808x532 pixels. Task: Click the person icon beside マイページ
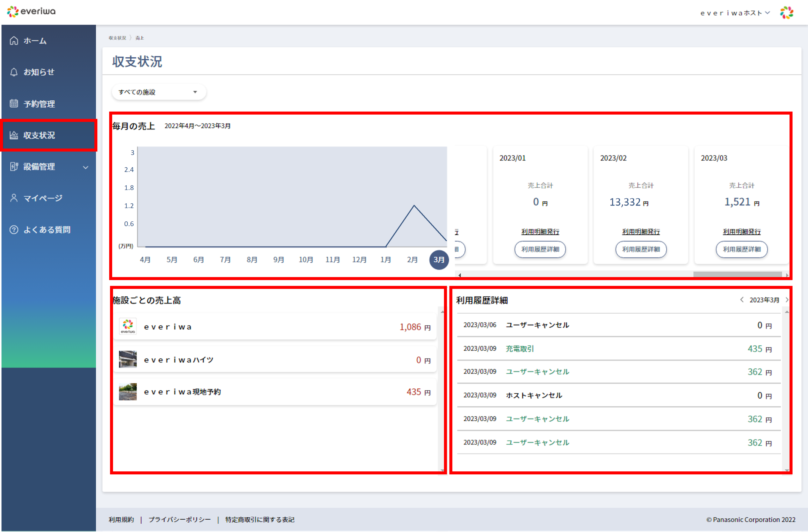14,198
